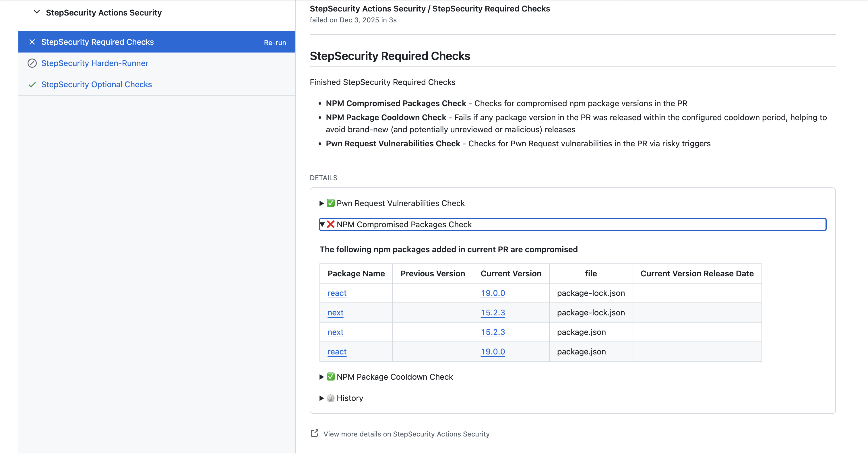The height and width of the screenshot is (454, 868).
Task: Click the failed X icon beside Required Checks
Action: pos(32,42)
